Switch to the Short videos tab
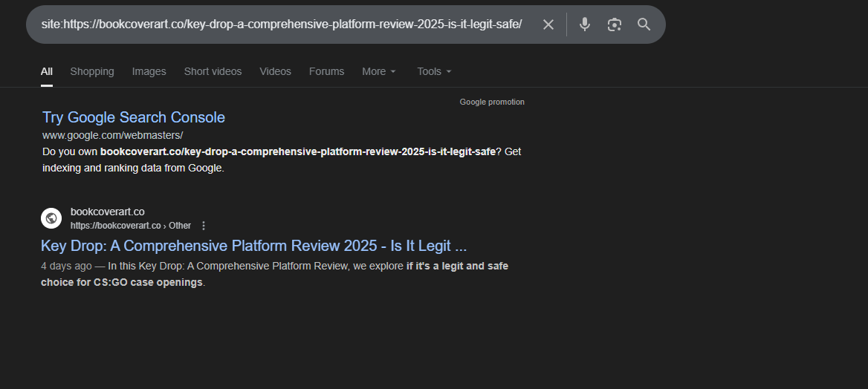 pyautogui.click(x=213, y=71)
